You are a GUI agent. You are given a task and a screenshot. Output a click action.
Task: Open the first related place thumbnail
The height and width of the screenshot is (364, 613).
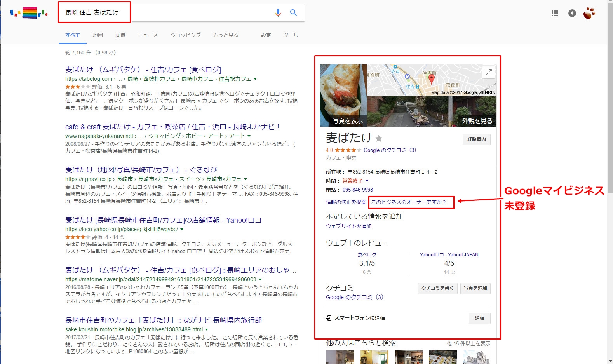pyautogui.click(x=340, y=357)
